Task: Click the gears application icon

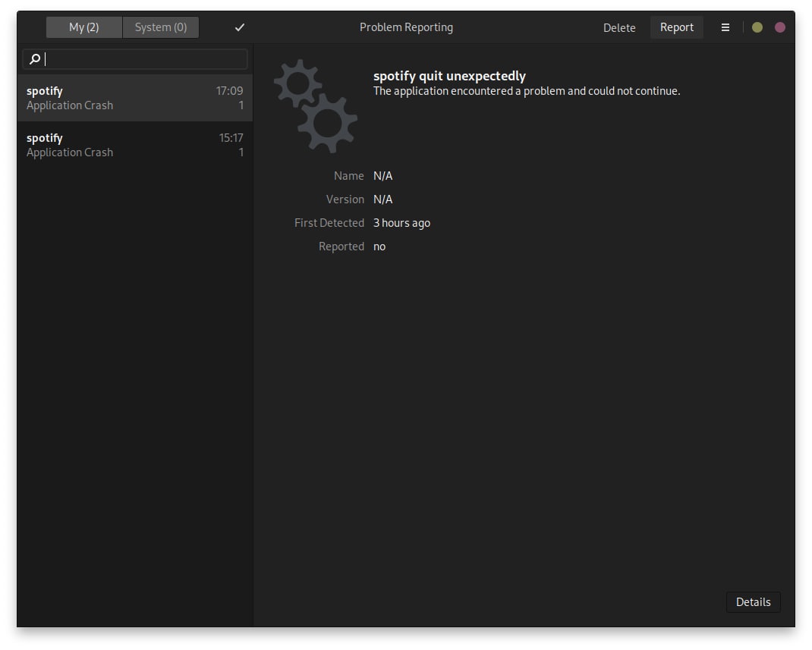Action: [316, 106]
